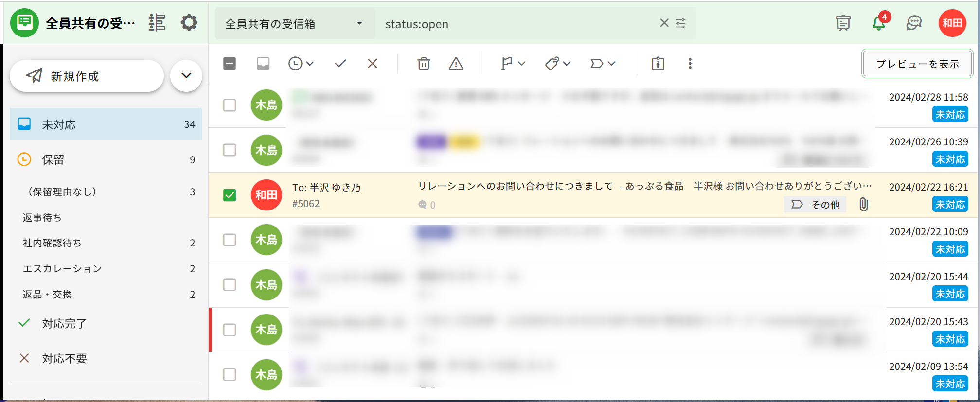Open settings gear icon
Screen dimensions: 980x402
189,22
